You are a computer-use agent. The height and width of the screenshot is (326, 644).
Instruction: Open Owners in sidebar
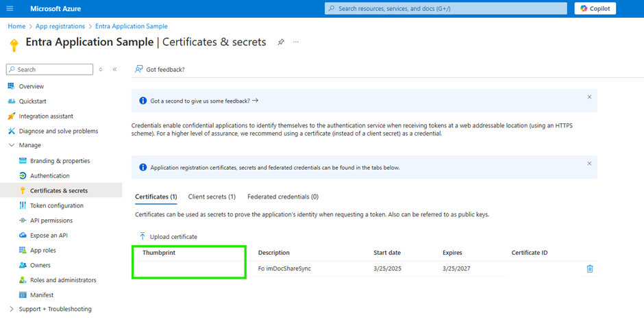click(40, 265)
